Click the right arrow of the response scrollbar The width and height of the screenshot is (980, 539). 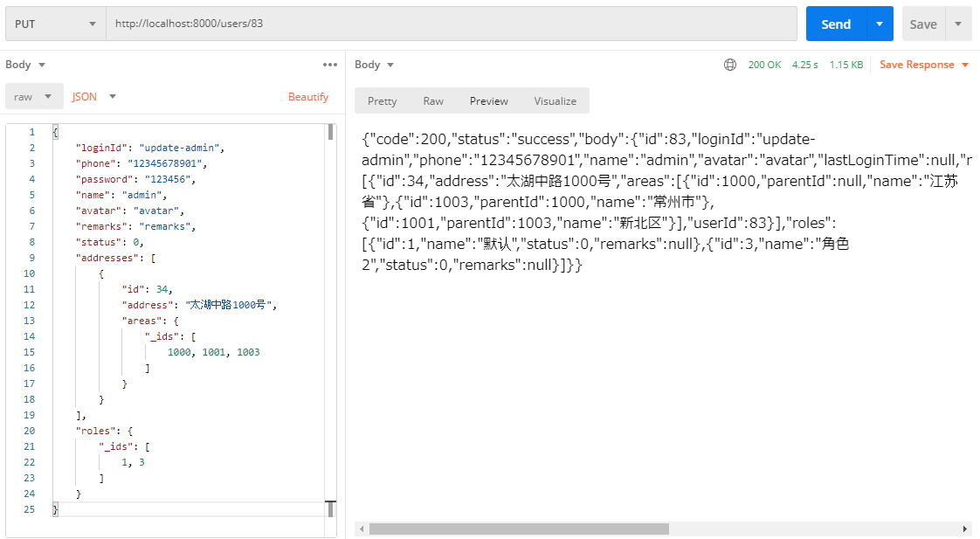coord(964,529)
